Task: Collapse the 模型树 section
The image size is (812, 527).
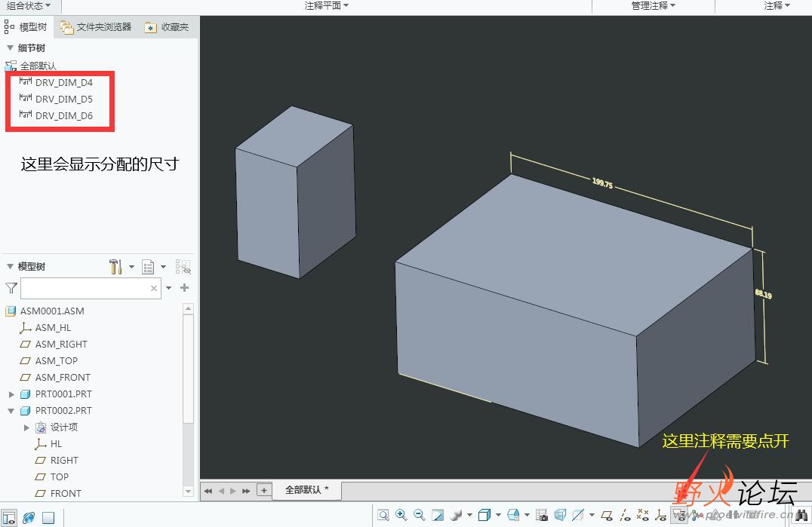Action: [10, 266]
